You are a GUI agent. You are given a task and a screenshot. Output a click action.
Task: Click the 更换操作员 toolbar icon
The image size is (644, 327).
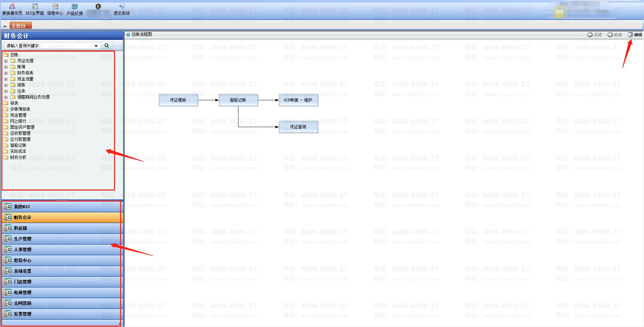12,6
